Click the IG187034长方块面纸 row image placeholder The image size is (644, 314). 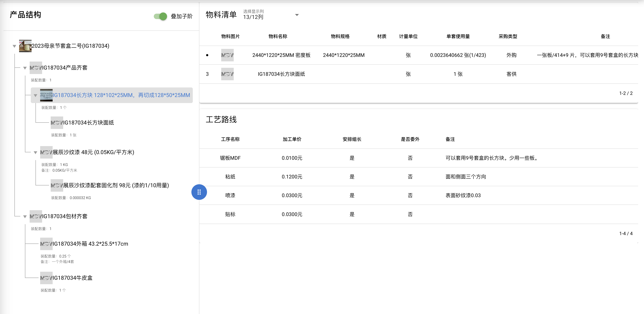pos(227,74)
